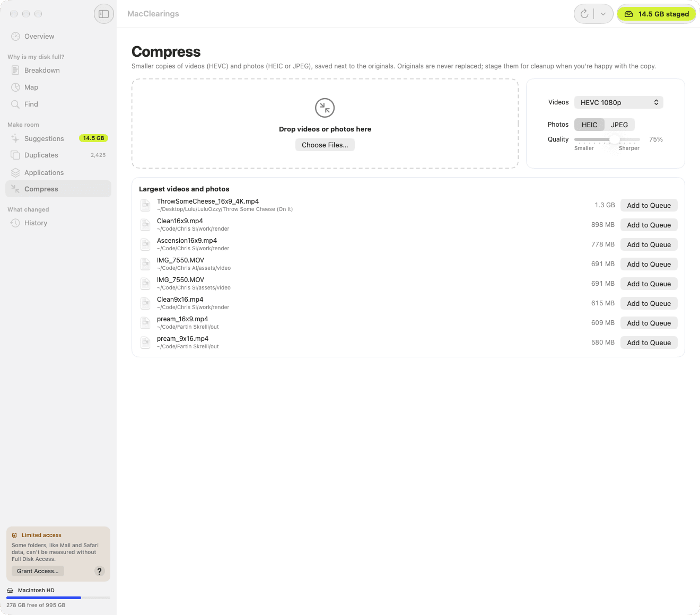Open the help question mark button
This screenshot has height=615, width=700.
pos(99,571)
